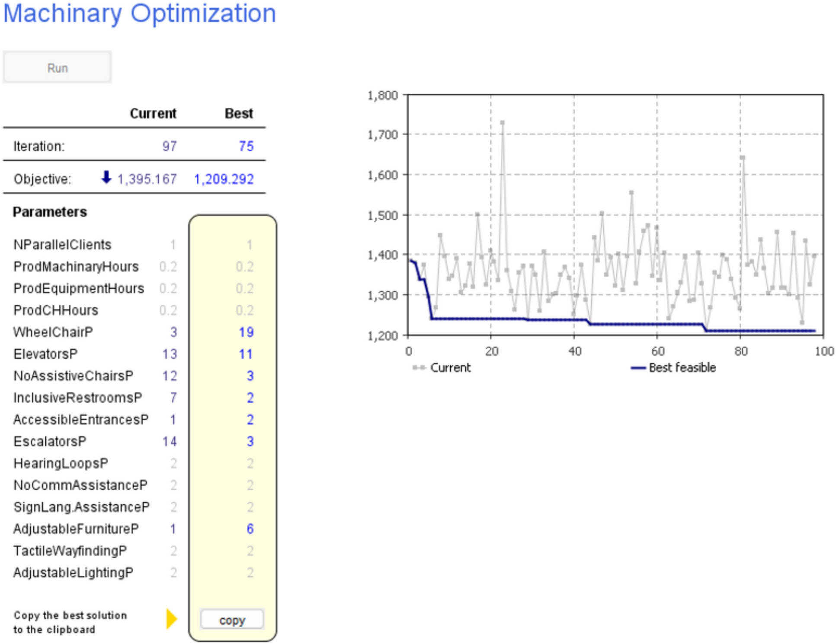Click the best iteration number 75
Image resolution: width=836 pixels, height=644 pixels.
coord(246,146)
